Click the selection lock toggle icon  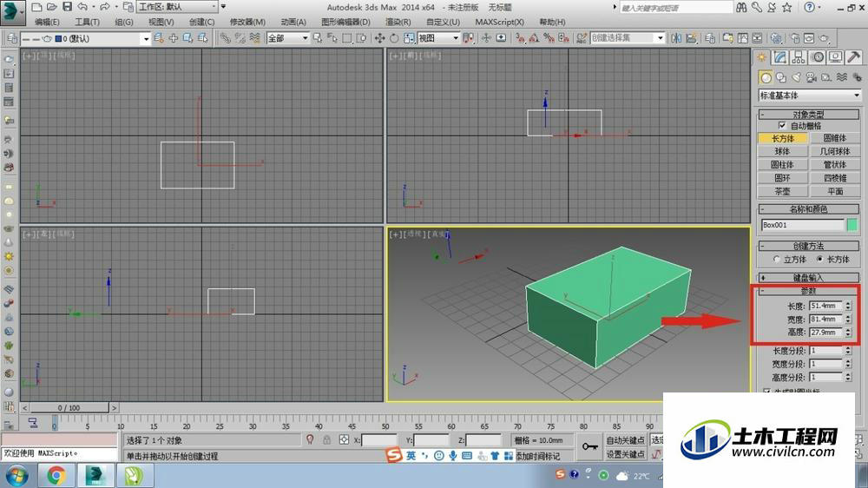(x=326, y=440)
